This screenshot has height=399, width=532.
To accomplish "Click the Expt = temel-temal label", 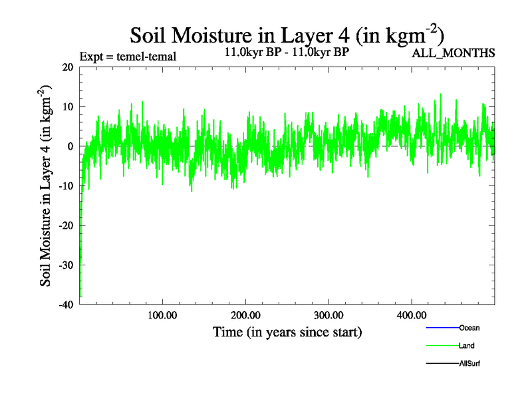I will [x=127, y=57].
